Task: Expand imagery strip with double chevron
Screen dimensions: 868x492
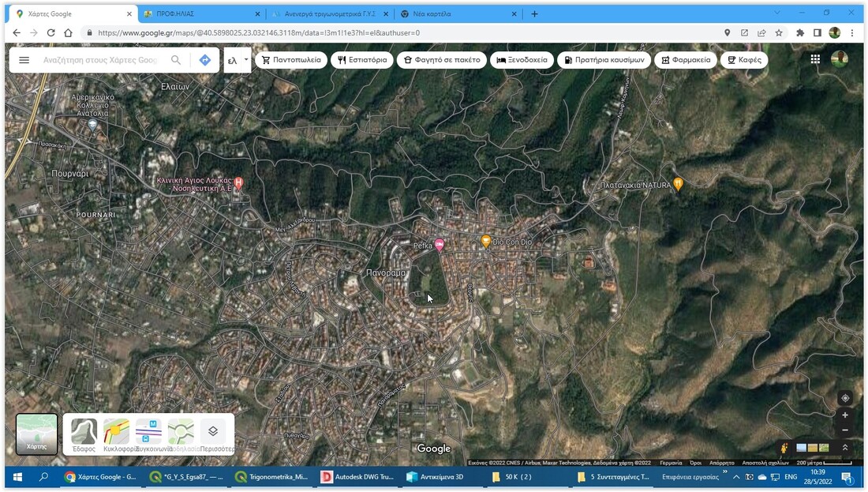Action: coord(845,448)
